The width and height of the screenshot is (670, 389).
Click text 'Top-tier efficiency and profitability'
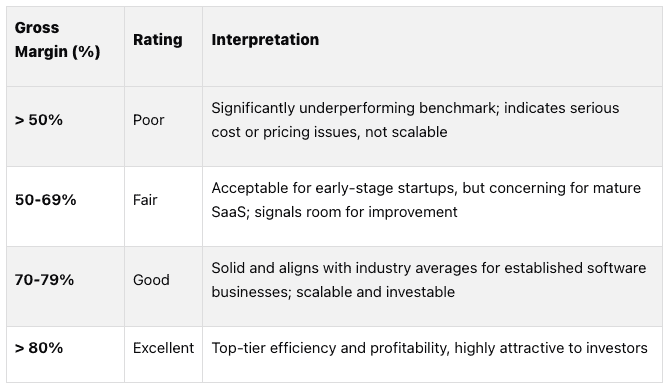click(330, 348)
